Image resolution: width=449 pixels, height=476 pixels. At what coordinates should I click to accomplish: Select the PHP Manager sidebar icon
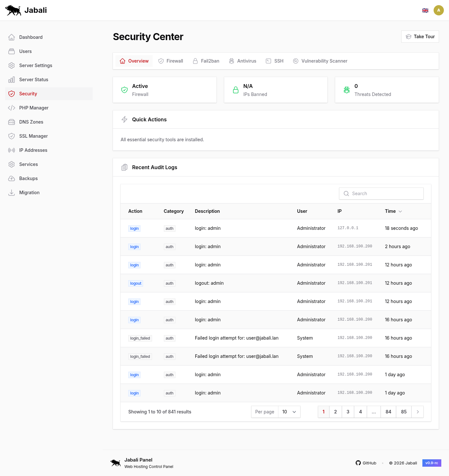pos(12,108)
